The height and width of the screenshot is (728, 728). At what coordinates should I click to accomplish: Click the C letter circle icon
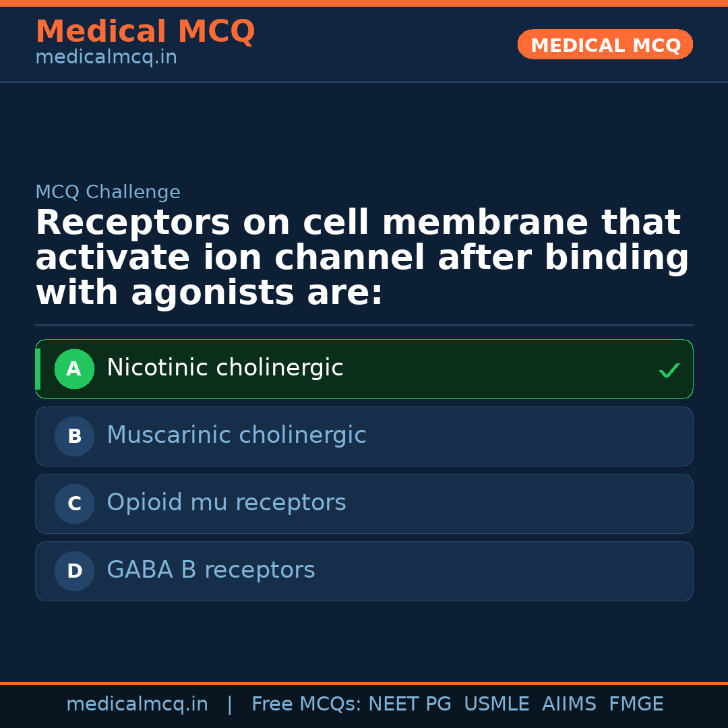(74, 504)
